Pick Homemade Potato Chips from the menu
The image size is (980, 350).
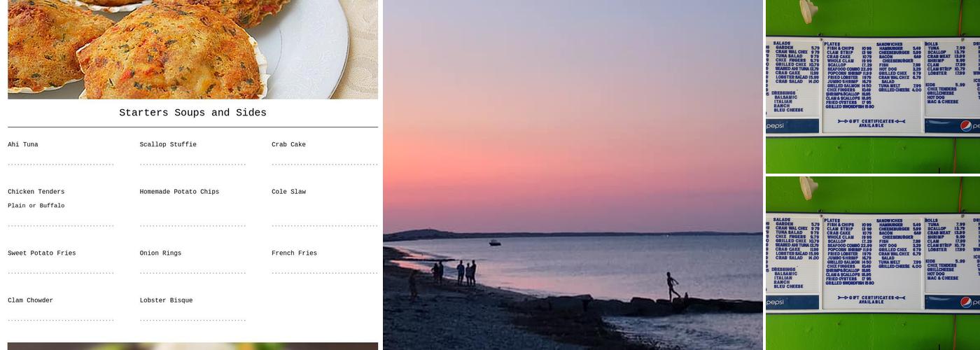(179, 192)
